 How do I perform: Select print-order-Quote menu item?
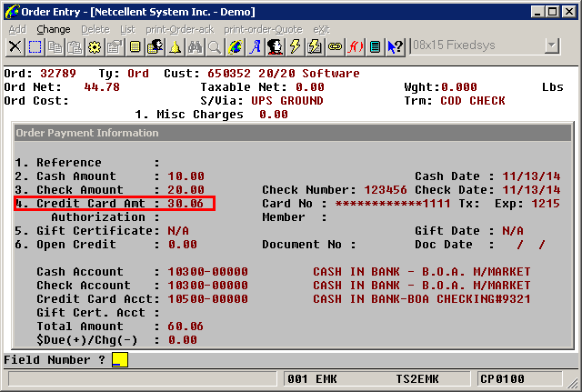click(x=263, y=29)
